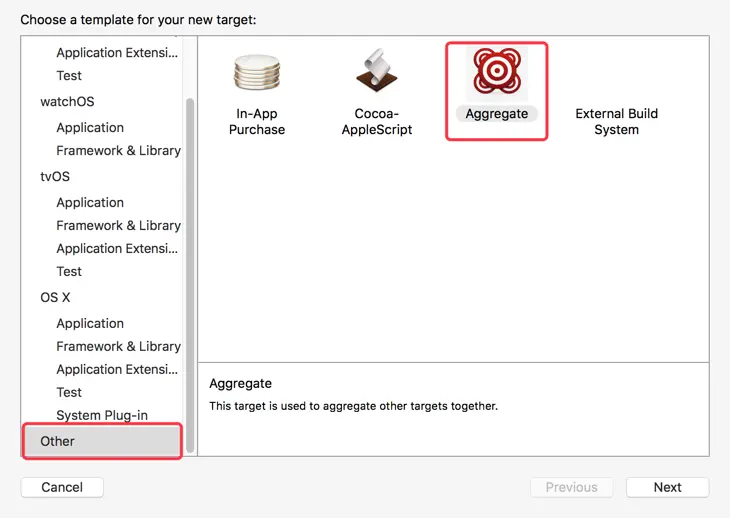Select the Other category in the sidebar
The width and height of the screenshot is (730, 518).
pyautogui.click(x=102, y=441)
